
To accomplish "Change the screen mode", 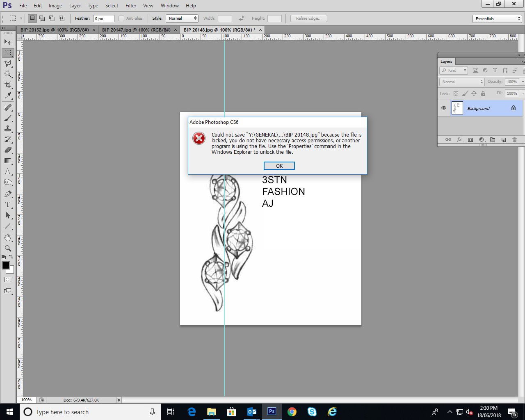I will [x=8, y=291].
